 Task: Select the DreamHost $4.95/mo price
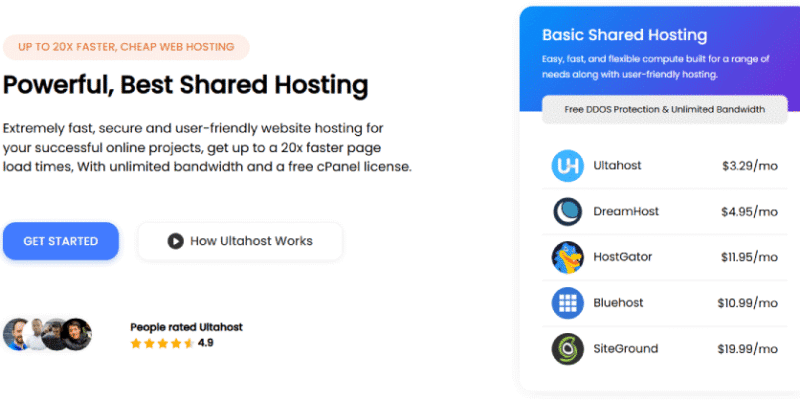click(749, 212)
